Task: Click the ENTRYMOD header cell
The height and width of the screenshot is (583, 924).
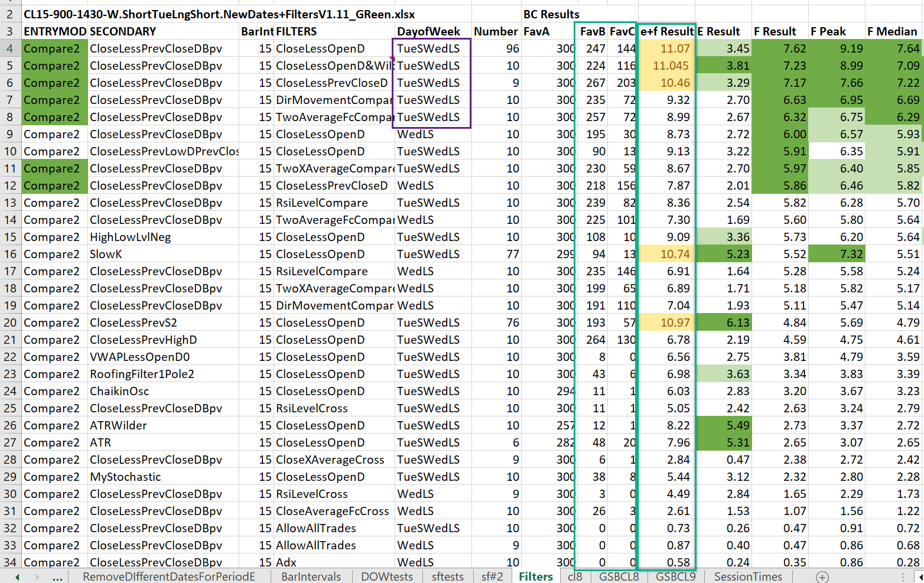Action: click(54, 31)
